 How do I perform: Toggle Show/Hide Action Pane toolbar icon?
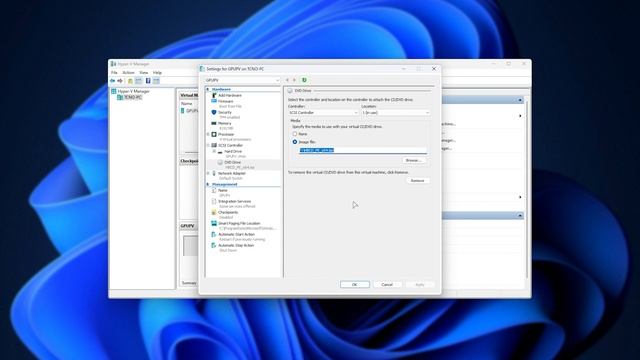coord(156,81)
